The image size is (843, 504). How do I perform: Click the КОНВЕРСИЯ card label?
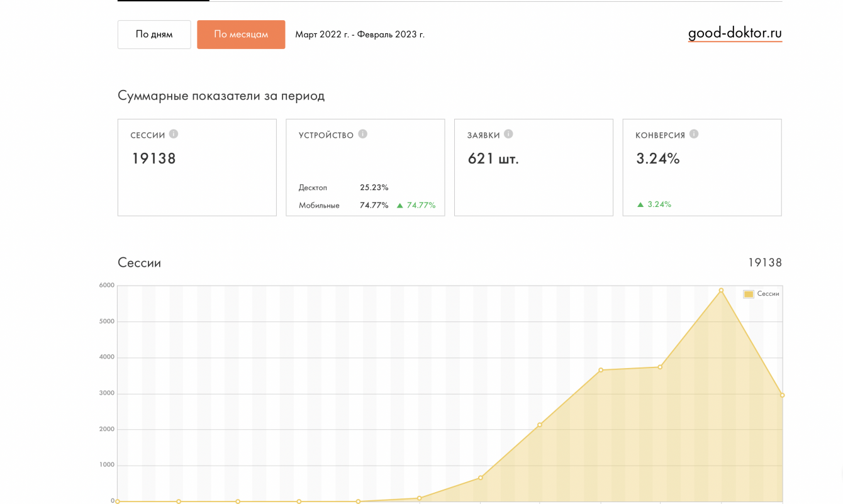point(661,135)
